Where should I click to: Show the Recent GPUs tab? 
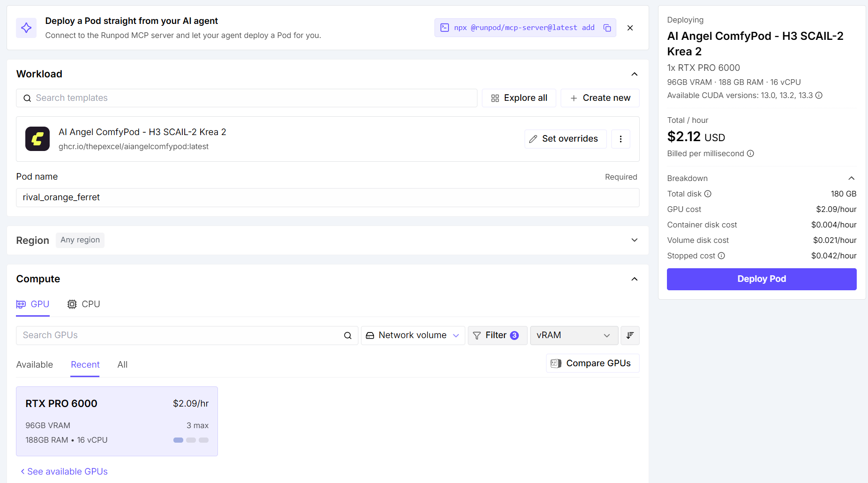(x=85, y=365)
